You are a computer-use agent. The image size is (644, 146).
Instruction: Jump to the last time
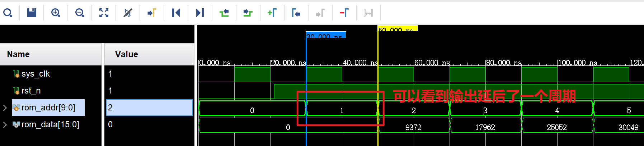pyautogui.click(x=200, y=13)
